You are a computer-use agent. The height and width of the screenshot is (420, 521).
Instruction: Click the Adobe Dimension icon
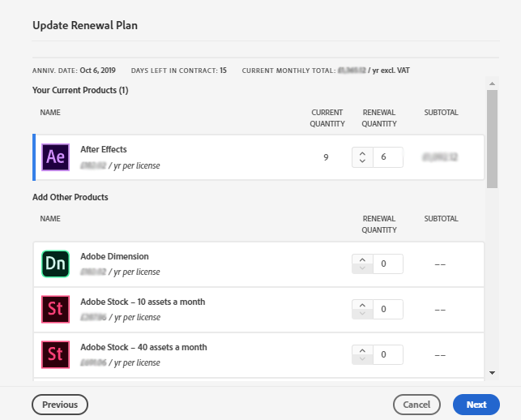tap(55, 264)
